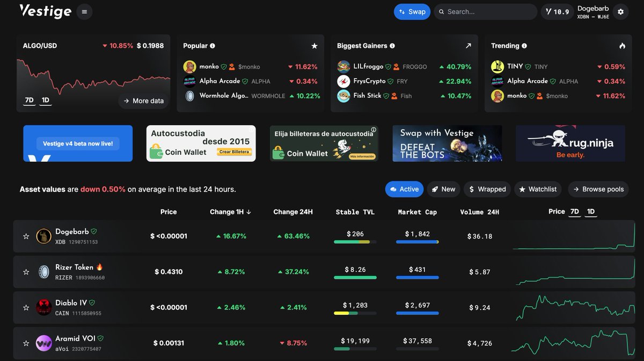Click Autocustodia desde 2015 Coin Wallet ad

(x=201, y=143)
